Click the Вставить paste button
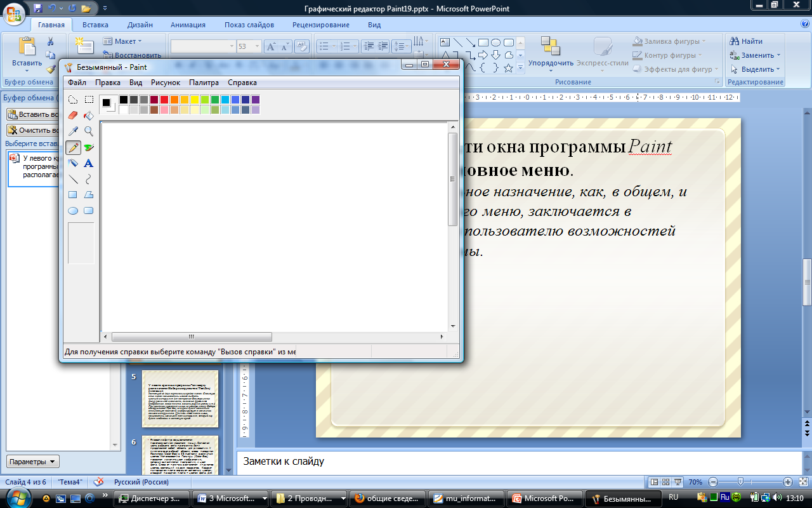812x508 pixels. (x=27, y=52)
